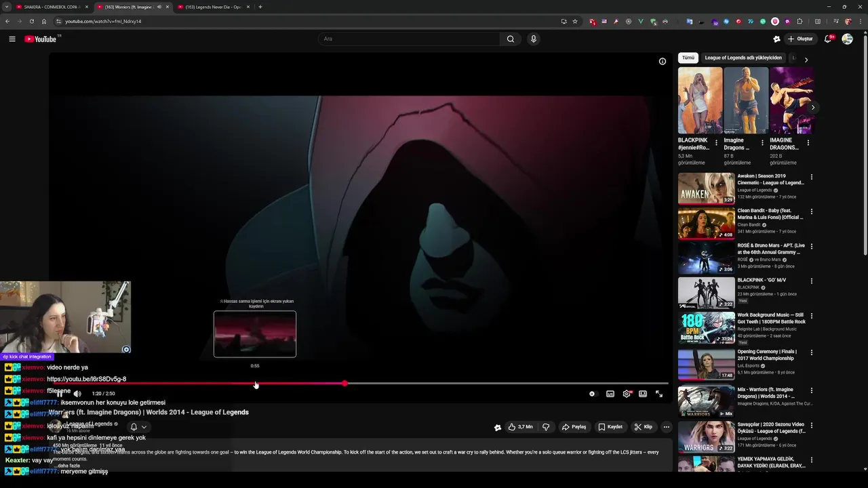Click the search magnifier button
The width and height of the screenshot is (868, 488).
tap(511, 39)
